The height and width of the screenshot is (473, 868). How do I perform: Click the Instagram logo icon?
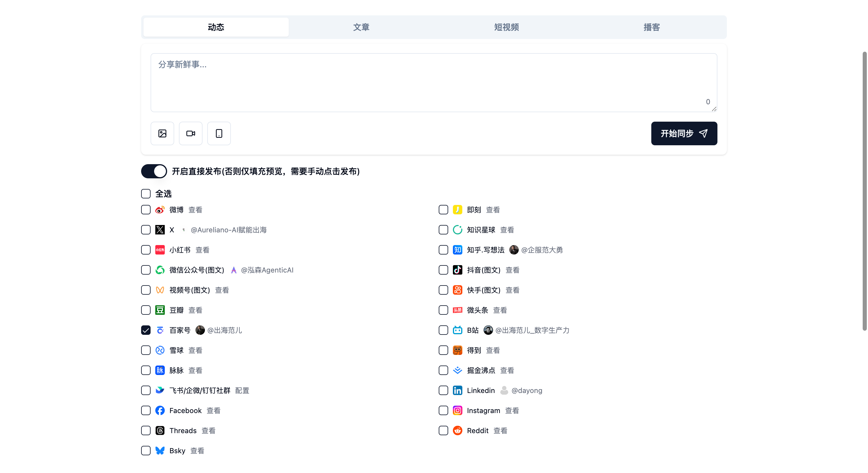click(457, 410)
